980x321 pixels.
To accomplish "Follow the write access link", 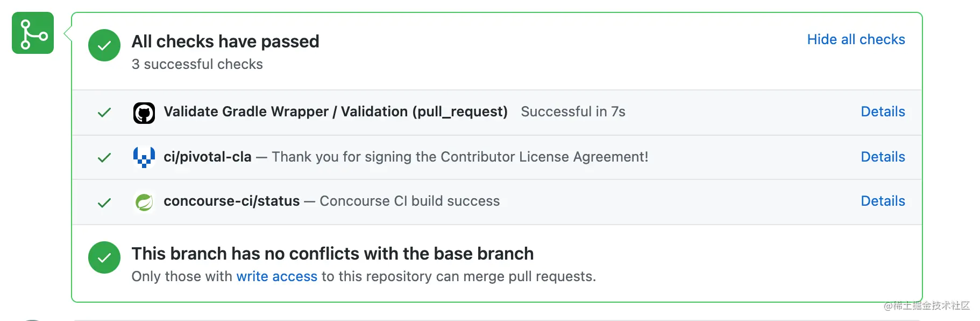I will [277, 276].
